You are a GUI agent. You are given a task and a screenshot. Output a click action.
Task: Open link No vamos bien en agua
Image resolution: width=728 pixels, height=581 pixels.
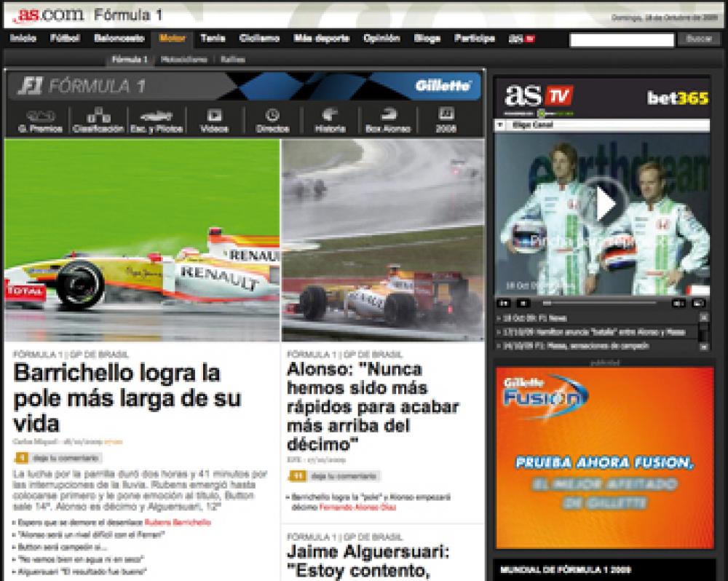tap(80, 559)
